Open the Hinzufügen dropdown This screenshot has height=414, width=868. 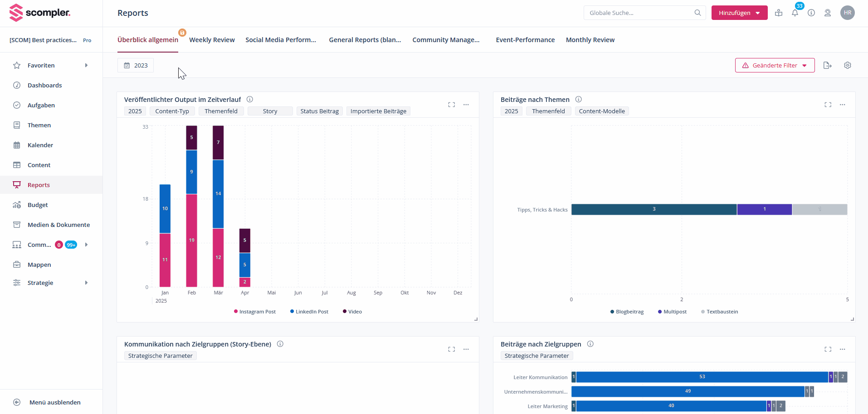click(739, 13)
